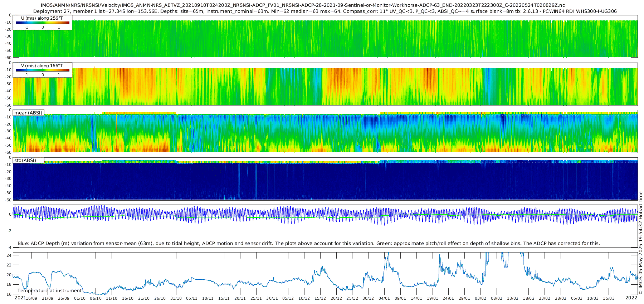The image size is (644, 304).
Task: Click the 13/02 date tick label
Action: tap(513, 298)
